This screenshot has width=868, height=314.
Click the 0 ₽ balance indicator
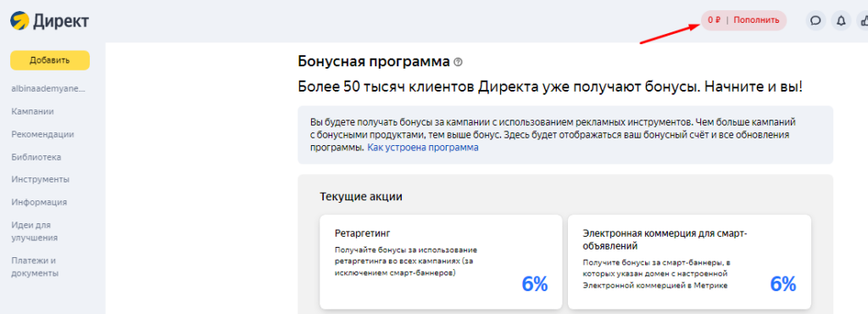pyautogui.click(x=714, y=20)
